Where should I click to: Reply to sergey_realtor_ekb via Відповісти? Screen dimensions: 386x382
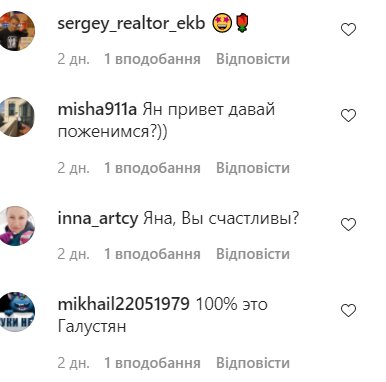253,59
